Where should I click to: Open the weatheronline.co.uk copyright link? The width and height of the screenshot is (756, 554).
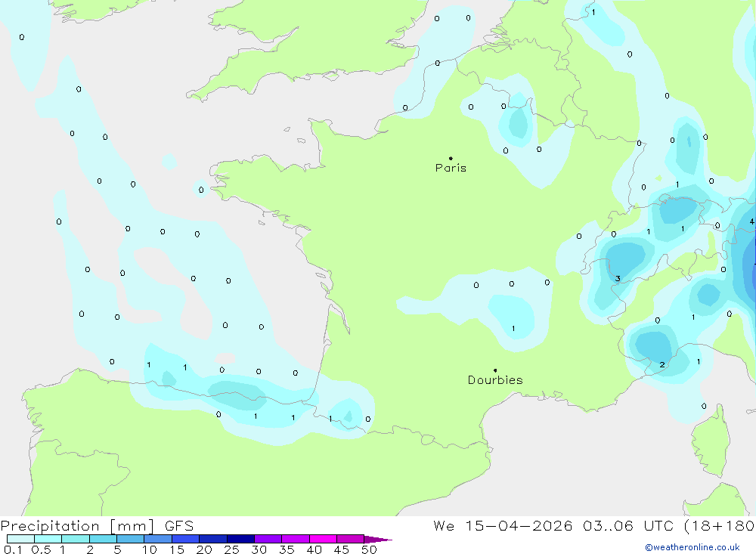tap(692, 547)
